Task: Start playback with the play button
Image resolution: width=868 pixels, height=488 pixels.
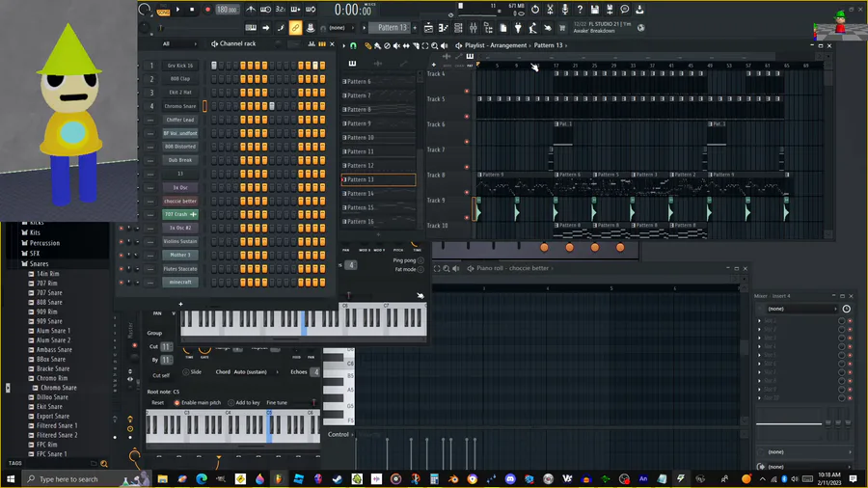Action: pos(177,10)
